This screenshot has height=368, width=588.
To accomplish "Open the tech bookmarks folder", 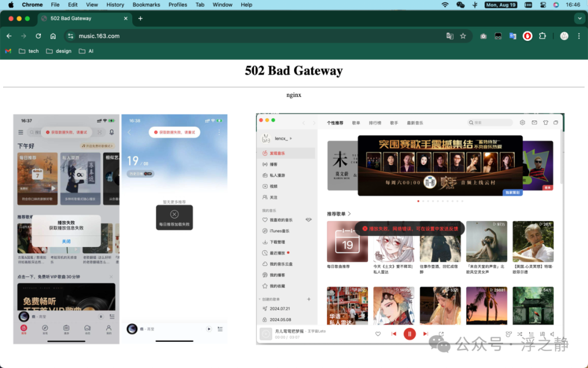I will 29,51.
